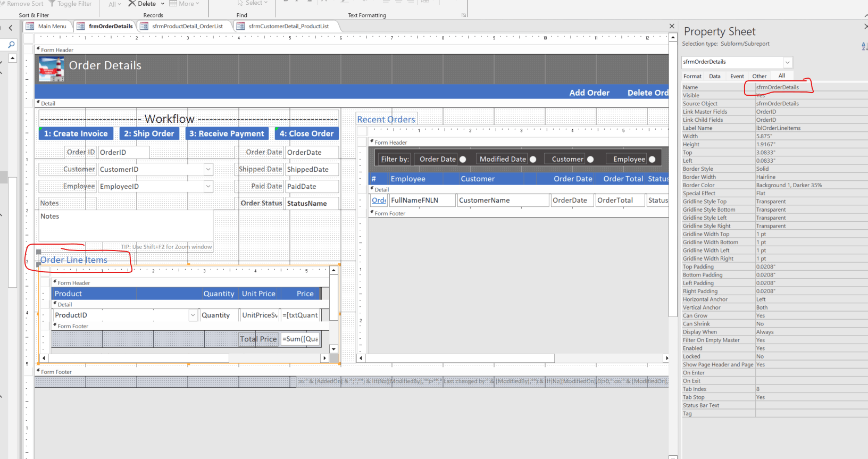
Task: Click the 3: Receive Payment button
Action: click(227, 133)
